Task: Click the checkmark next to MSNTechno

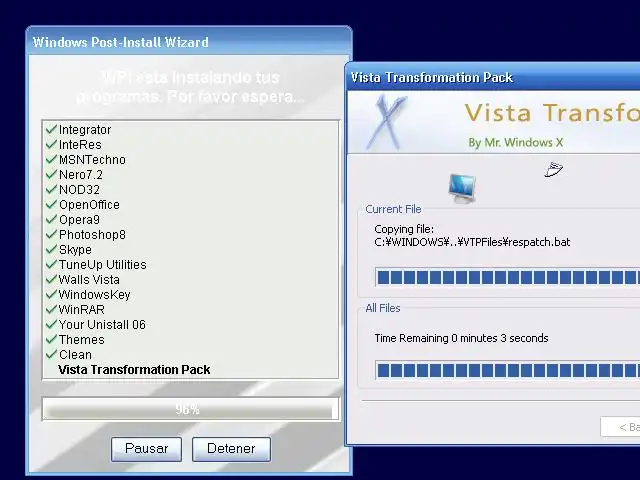Action: coord(51,159)
